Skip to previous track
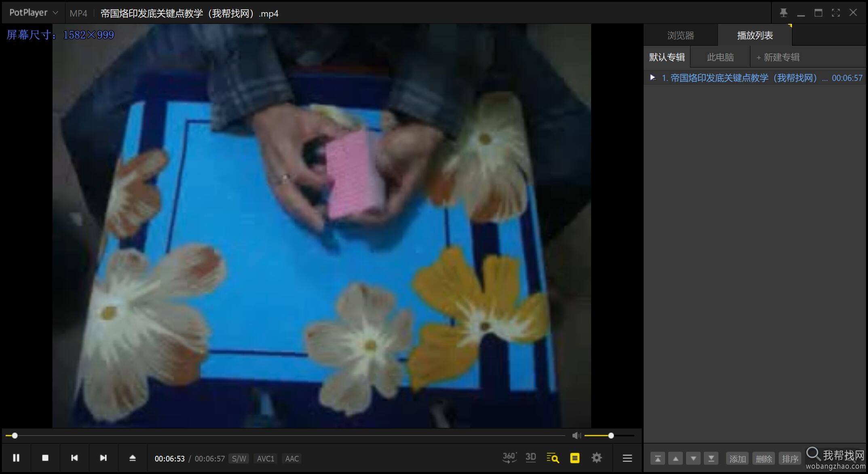The height and width of the screenshot is (474, 868). [x=74, y=458]
